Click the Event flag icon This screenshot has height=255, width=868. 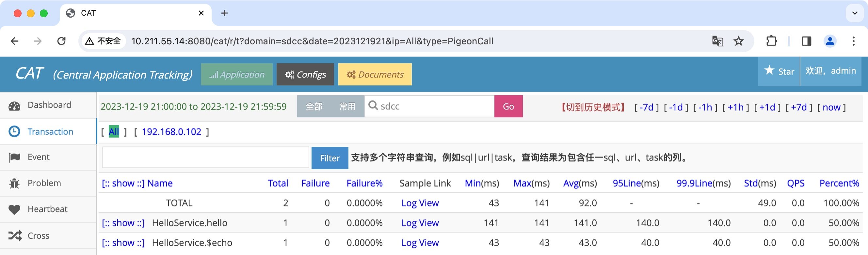[x=14, y=157]
